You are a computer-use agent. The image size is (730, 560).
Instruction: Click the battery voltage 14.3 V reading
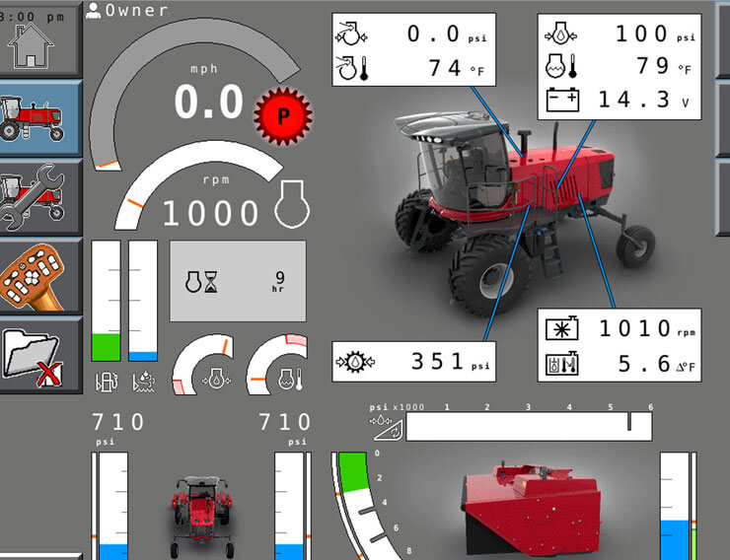619,100
